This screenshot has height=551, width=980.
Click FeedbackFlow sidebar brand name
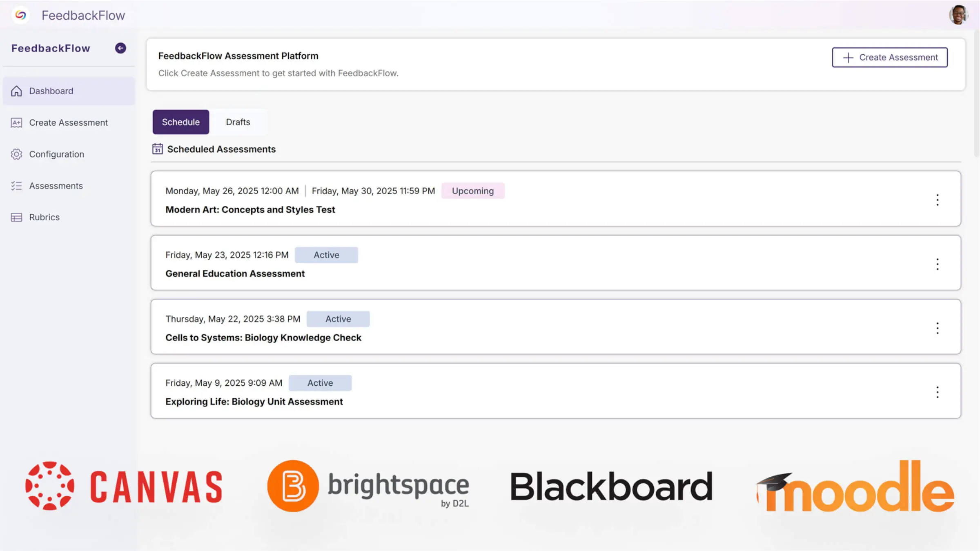point(51,48)
